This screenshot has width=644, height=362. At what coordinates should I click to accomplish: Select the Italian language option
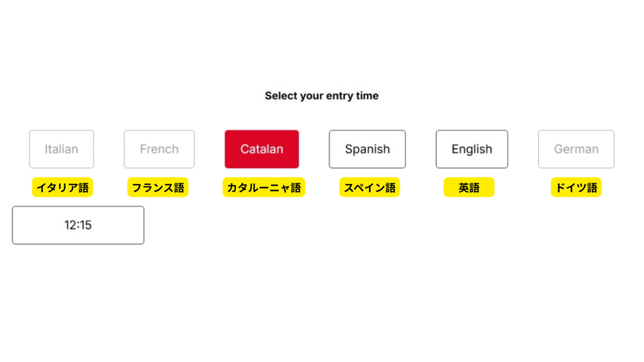pos(62,149)
